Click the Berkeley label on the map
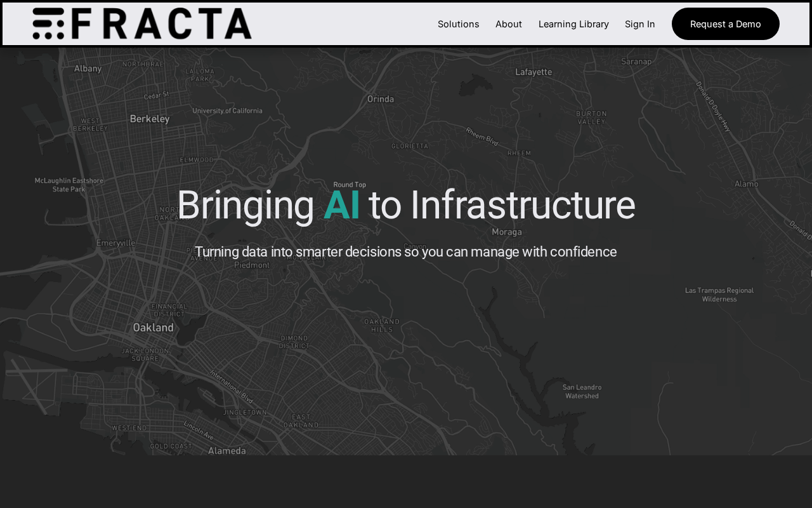This screenshot has height=508, width=812. pos(150,119)
